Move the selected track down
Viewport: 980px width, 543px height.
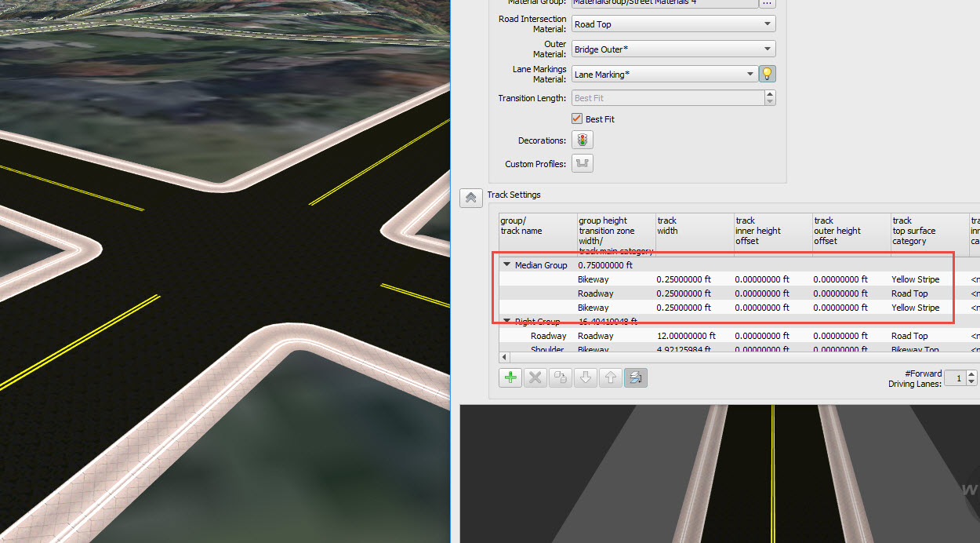coord(586,377)
